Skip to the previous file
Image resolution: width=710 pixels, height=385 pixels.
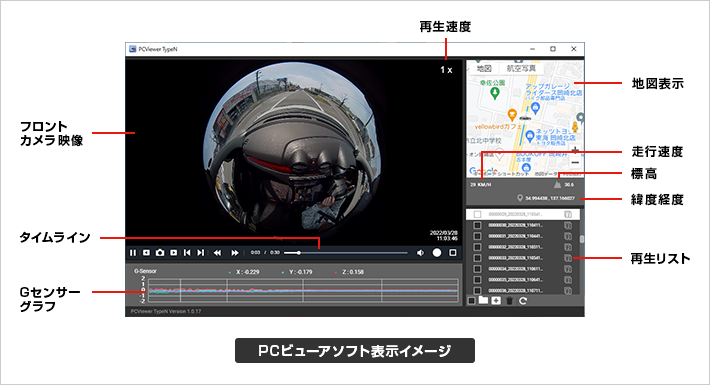[187, 253]
